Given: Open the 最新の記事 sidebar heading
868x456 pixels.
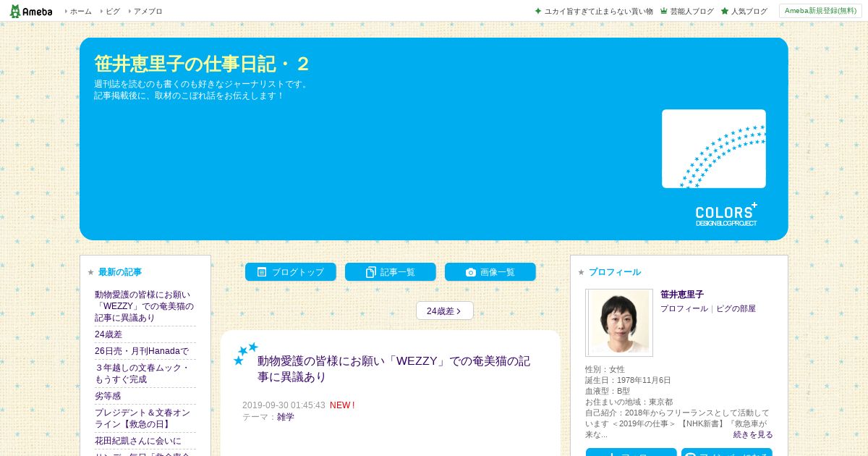Looking at the screenshot, I should 120,272.
